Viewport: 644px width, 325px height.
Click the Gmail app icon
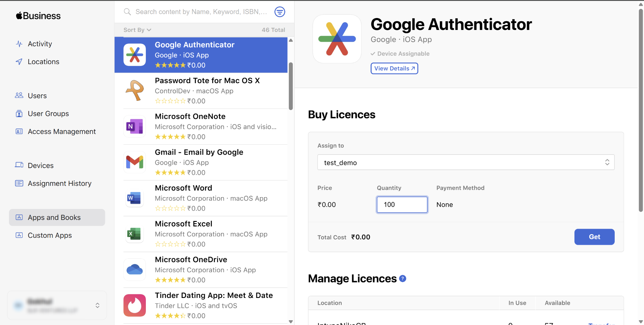tap(135, 162)
